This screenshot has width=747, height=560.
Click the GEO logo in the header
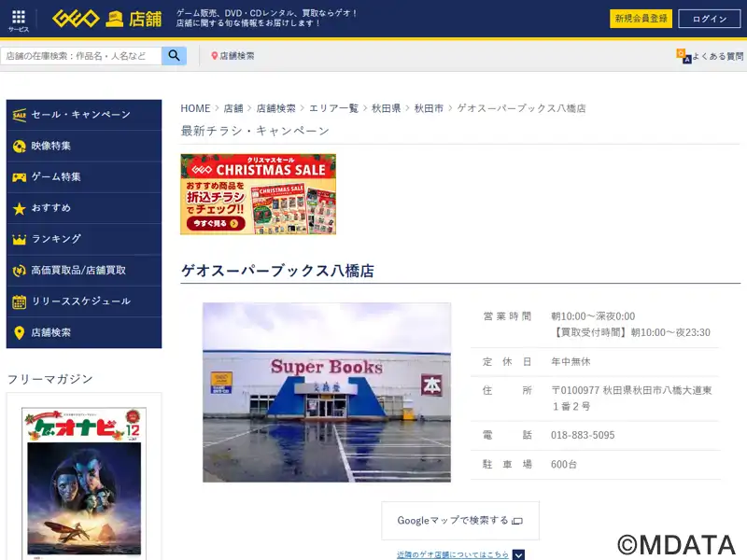tap(76, 19)
